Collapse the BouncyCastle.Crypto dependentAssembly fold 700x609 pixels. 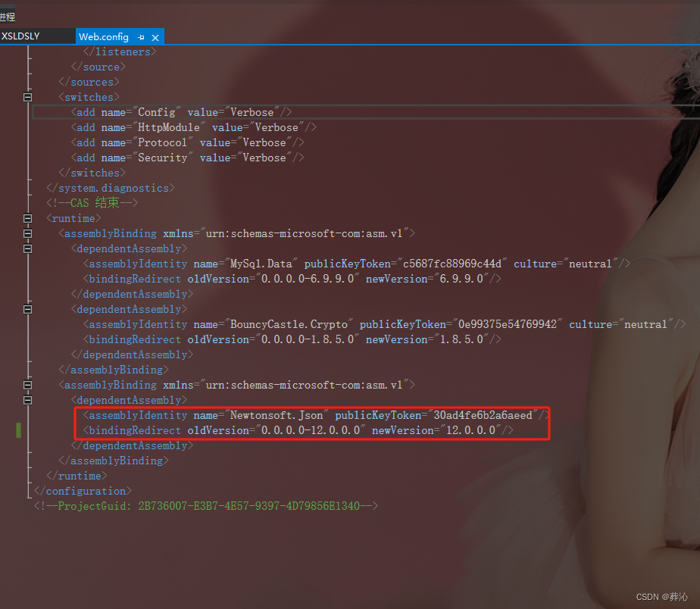tap(27, 308)
